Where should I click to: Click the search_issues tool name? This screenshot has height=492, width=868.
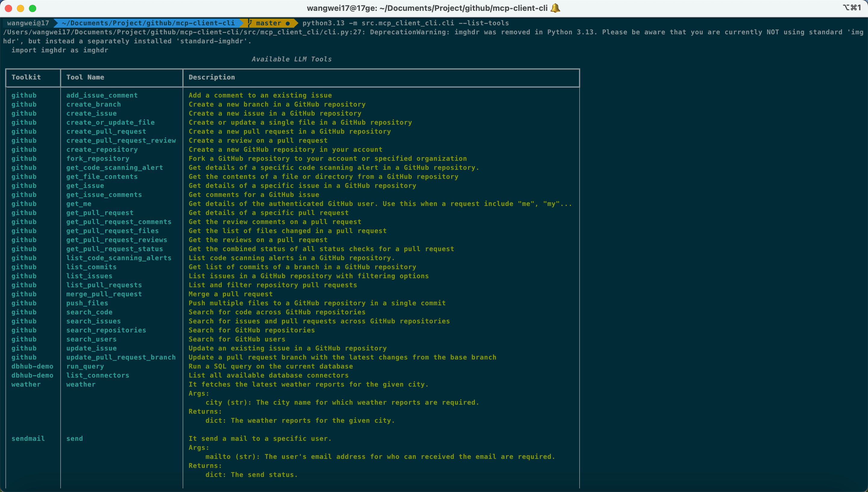pyautogui.click(x=93, y=321)
